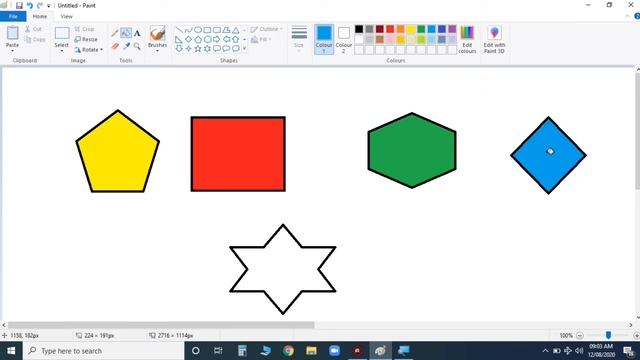
Task: Click the Undo arrow in title bar
Action: 29,6
